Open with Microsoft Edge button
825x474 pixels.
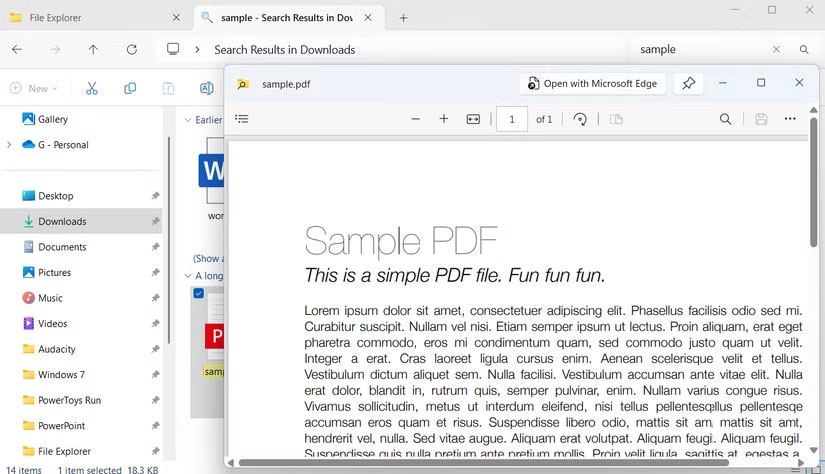click(x=592, y=84)
